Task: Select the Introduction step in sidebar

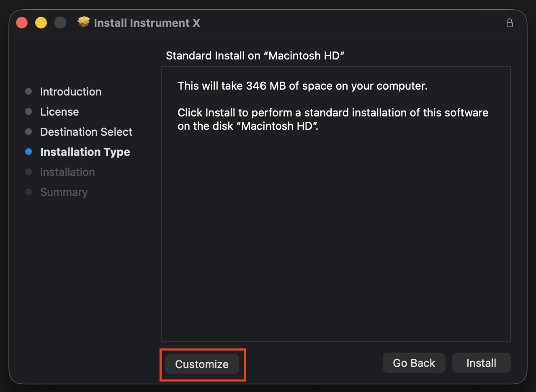Action: (x=71, y=92)
